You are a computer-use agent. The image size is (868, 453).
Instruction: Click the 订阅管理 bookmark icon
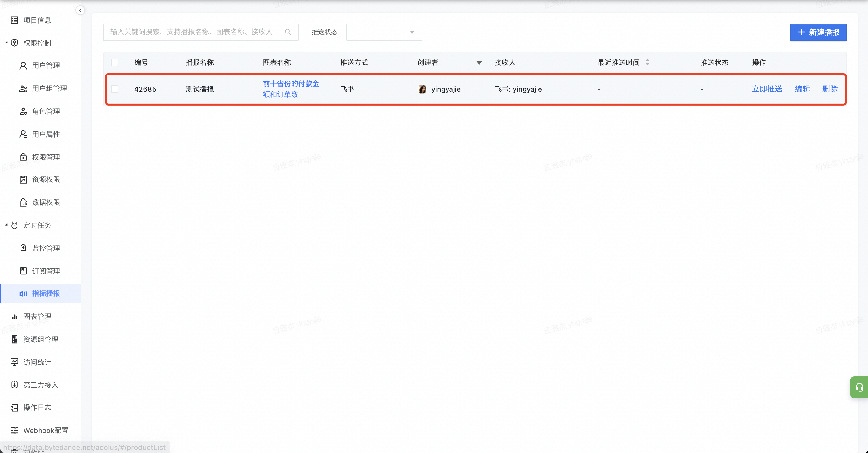tap(23, 271)
